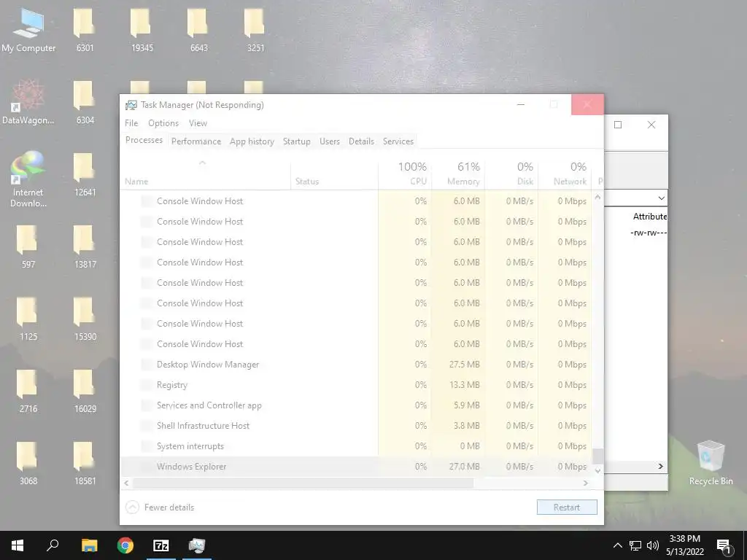Click the process list scroll-down arrow
747x560 pixels.
pos(598,470)
